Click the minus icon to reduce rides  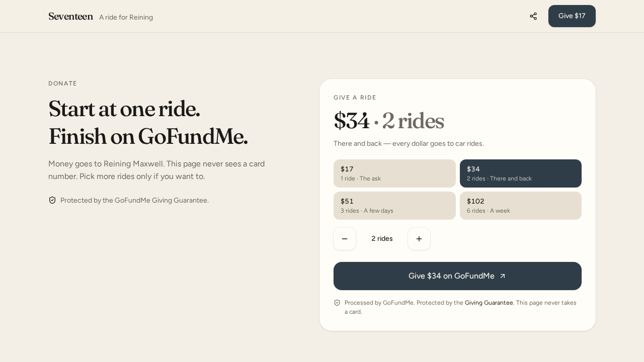(x=345, y=239)
